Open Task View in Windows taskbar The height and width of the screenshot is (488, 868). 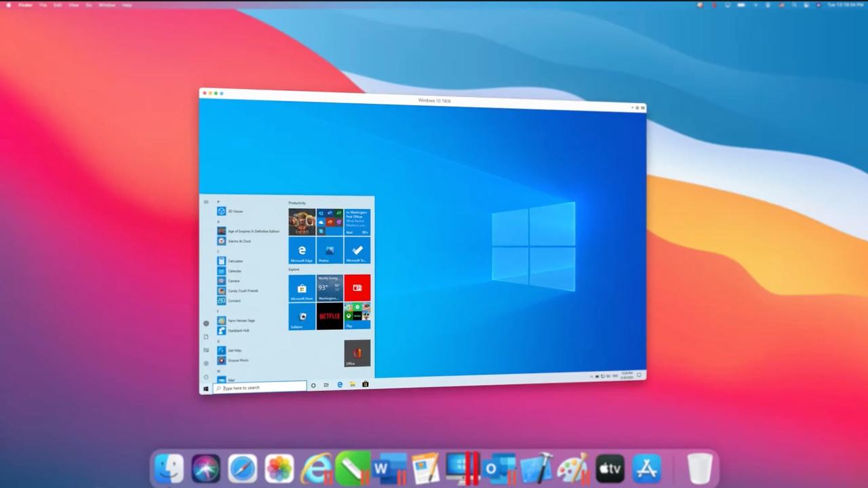pyautogui.click(x=326, y=385)
